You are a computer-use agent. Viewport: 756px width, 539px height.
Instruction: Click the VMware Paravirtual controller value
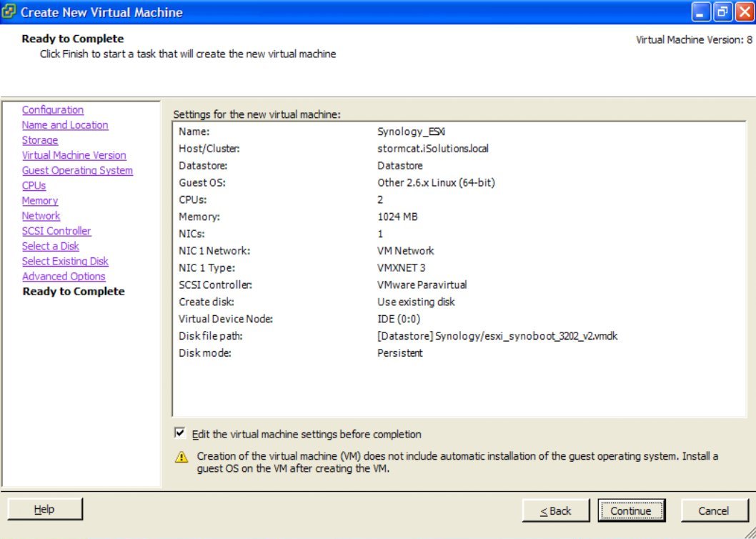pyautogui.click(x=422, y=285)
